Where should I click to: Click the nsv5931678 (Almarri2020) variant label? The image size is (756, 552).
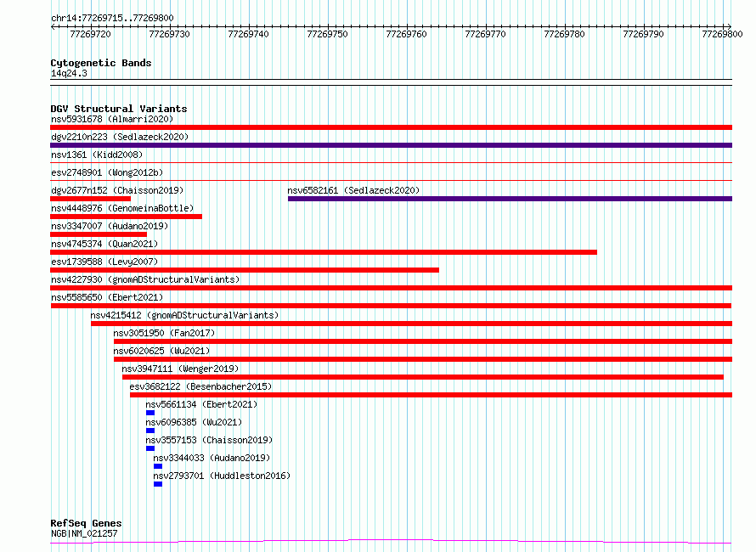112,119
